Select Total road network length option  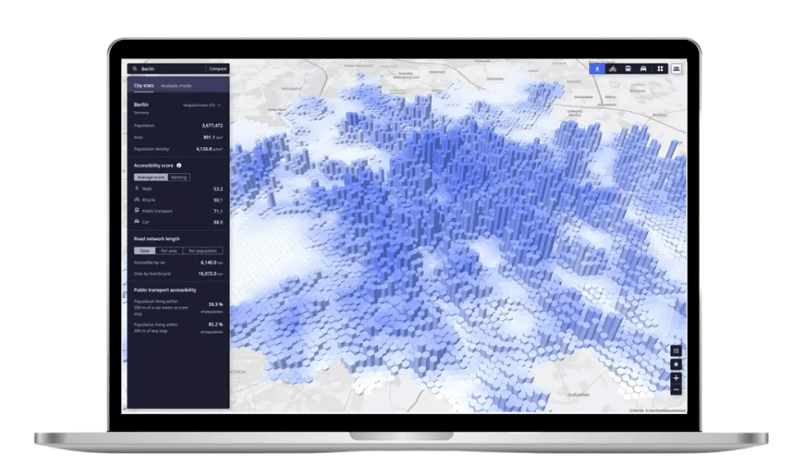coord(143,251)
